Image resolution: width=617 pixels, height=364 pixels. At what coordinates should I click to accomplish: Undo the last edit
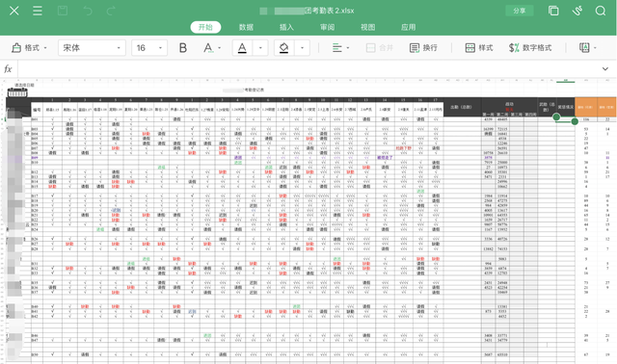88,11
